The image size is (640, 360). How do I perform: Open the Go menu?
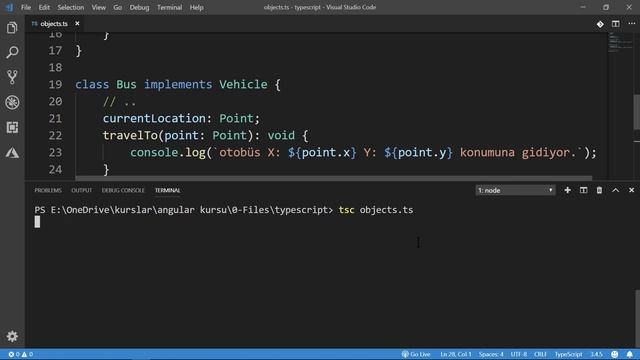pos(118,7)
